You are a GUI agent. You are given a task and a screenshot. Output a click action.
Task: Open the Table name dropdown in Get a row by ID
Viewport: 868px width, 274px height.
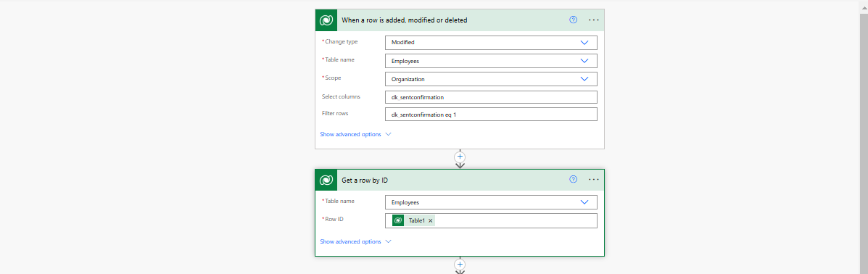coord(491,202)
